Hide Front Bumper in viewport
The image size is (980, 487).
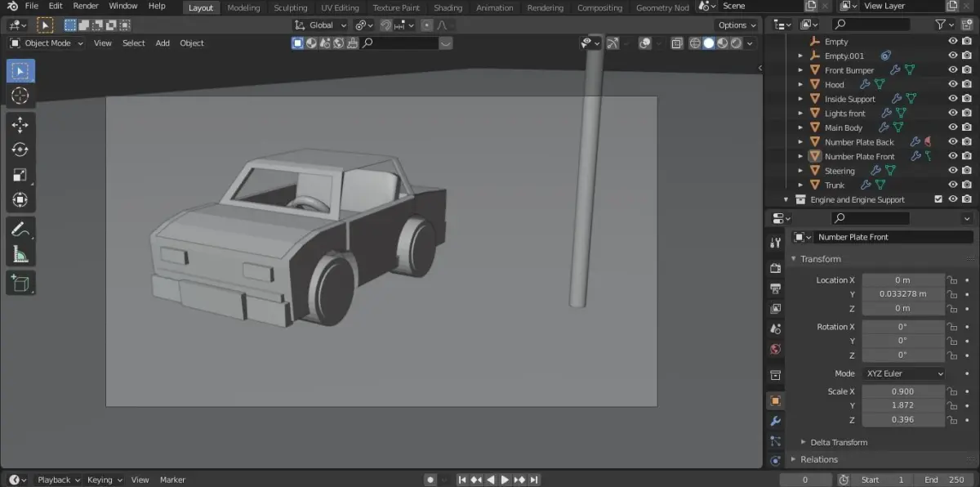pos(952,70)
